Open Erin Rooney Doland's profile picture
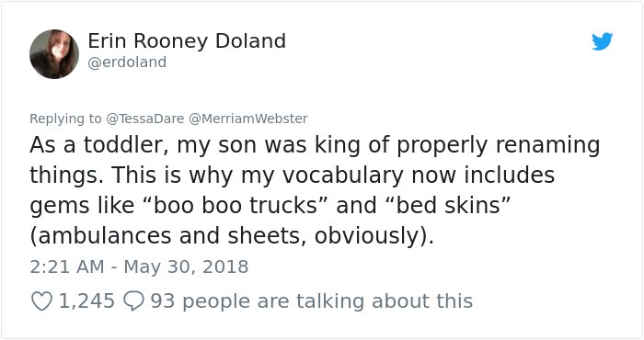The image size is (644, 340). point(54,54)
